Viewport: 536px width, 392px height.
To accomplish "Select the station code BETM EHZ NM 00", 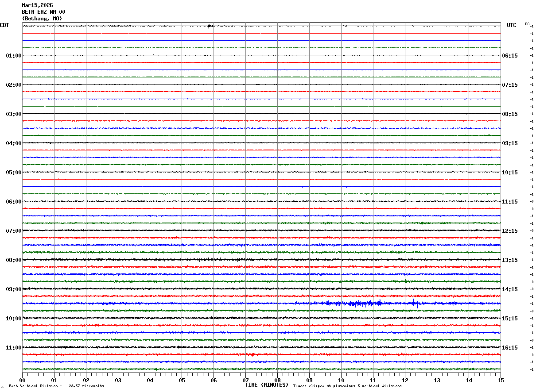I will tap(43, 12).
